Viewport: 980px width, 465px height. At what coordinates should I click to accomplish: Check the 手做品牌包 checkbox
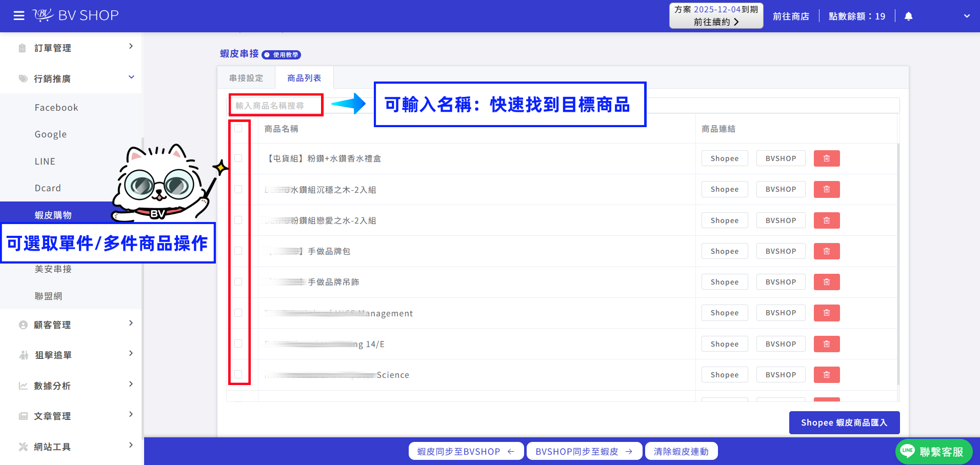pos(238,251)
